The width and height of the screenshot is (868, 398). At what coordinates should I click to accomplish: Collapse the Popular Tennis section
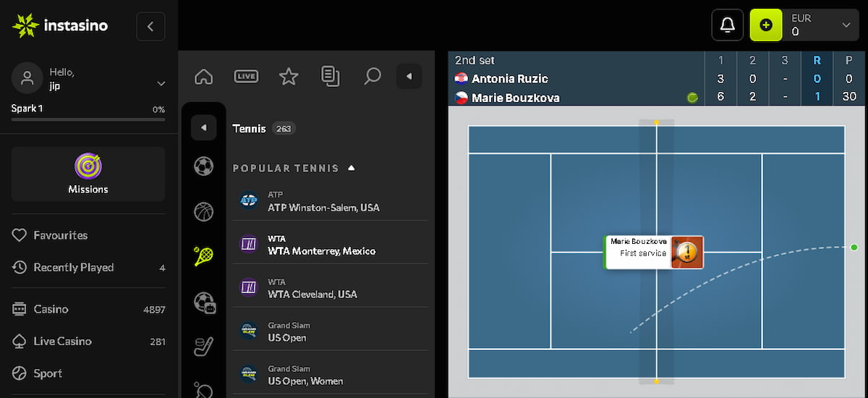352,168
